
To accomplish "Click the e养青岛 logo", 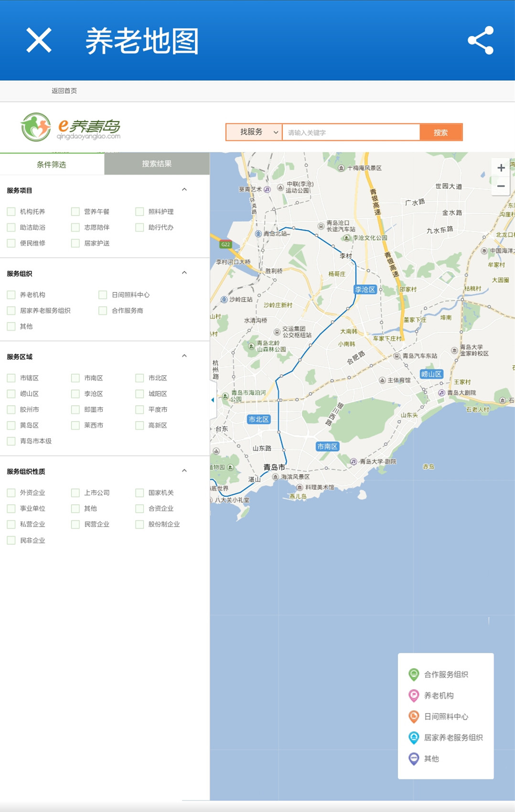I will coord(70,127).
